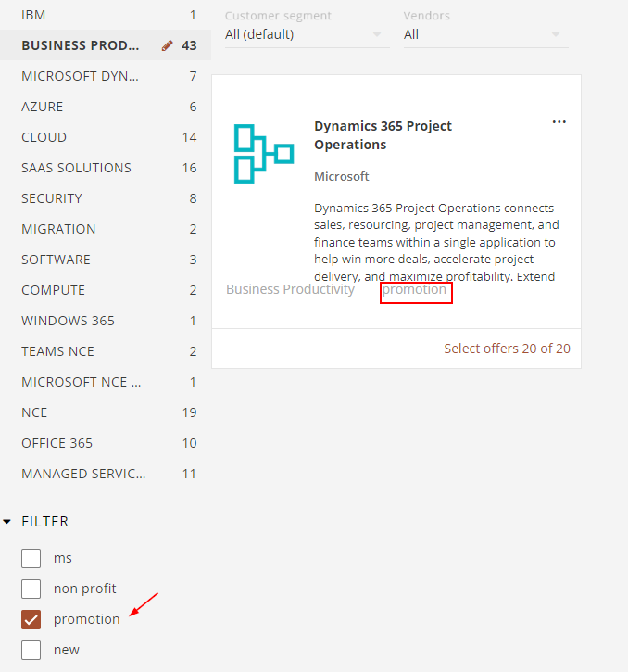Click the Select offers 20 of 20 link

pos(507,349)
